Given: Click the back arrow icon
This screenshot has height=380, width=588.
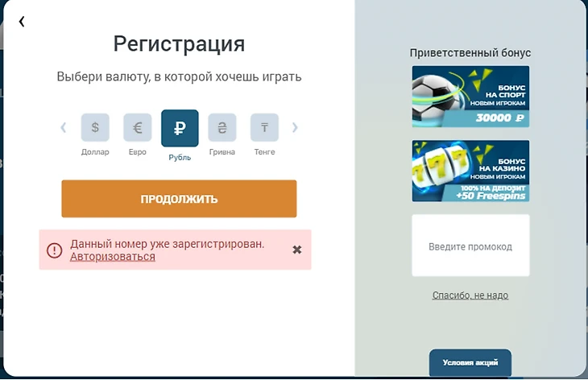Looking at the screenshot, I should pos(22,22).
